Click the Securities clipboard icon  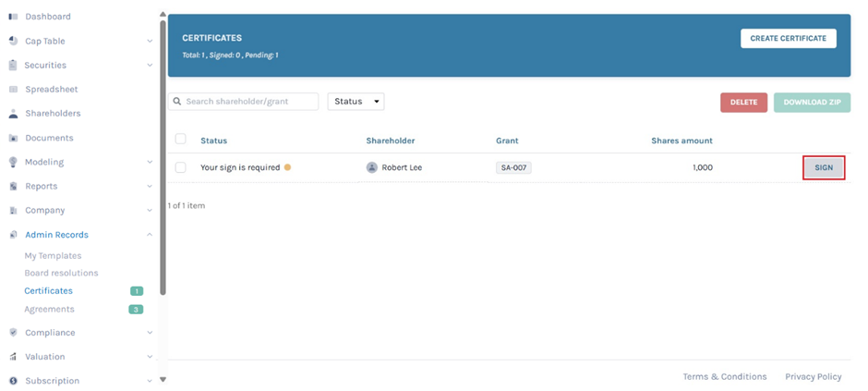point(13,66)
